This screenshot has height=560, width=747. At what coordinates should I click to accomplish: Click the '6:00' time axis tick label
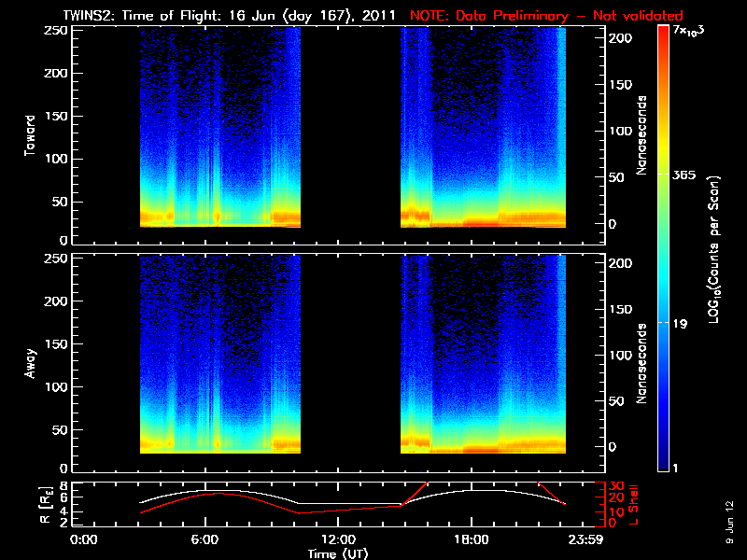point(204,539)
